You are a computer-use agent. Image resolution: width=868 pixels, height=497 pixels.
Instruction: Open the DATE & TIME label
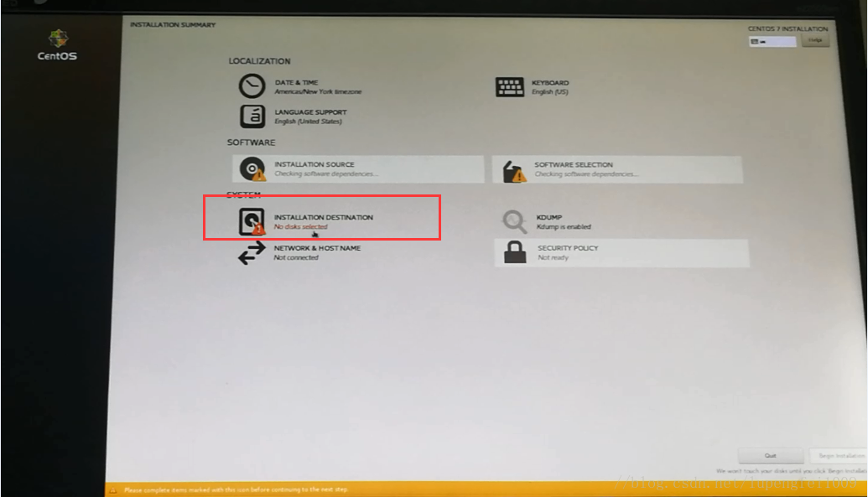296,82
